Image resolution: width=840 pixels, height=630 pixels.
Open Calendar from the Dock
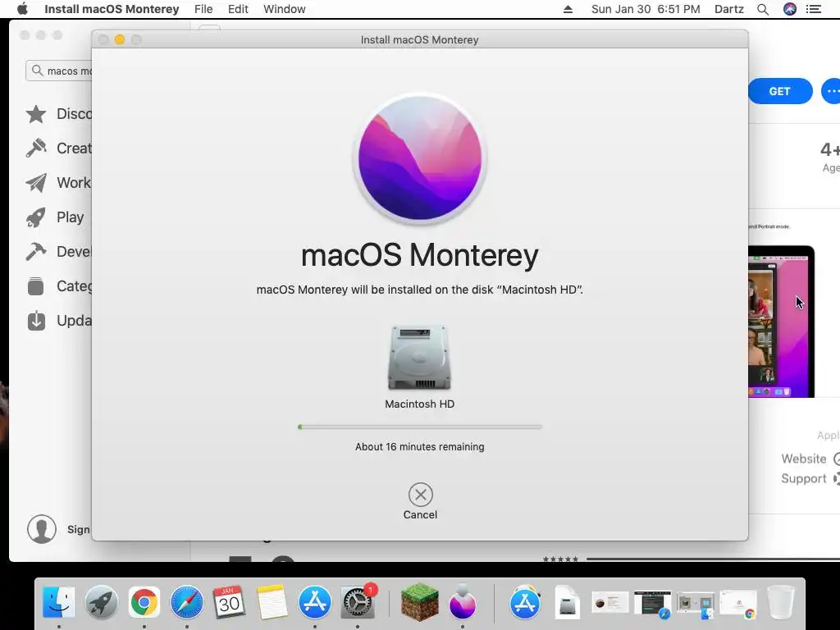point(230,602)
